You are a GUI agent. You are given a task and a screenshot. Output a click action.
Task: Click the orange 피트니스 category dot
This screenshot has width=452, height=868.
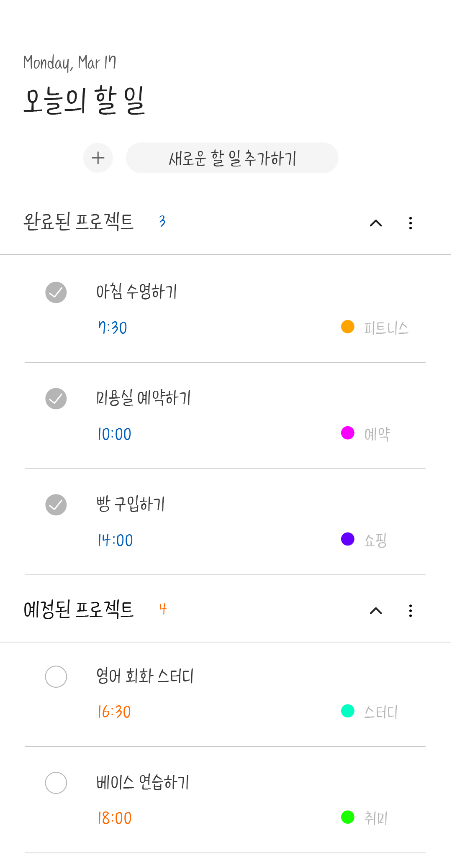pyautogui.click(x=348, y=327)
